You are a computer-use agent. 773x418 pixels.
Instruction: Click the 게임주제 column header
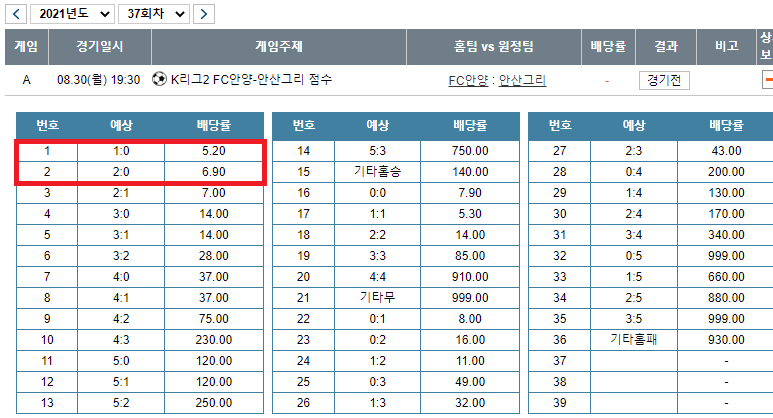coord(279,46)
